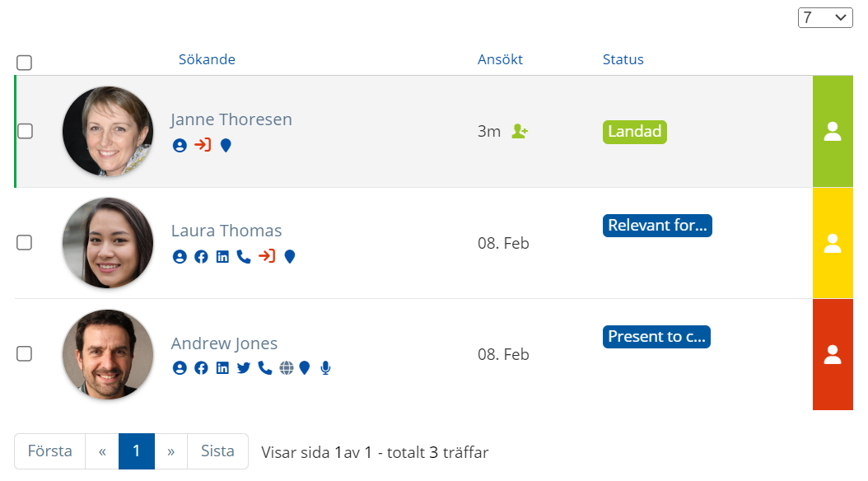Click Janne Thoresen's login arrow icon
This screenshot has height=481, width=868.
pos(203,145)
